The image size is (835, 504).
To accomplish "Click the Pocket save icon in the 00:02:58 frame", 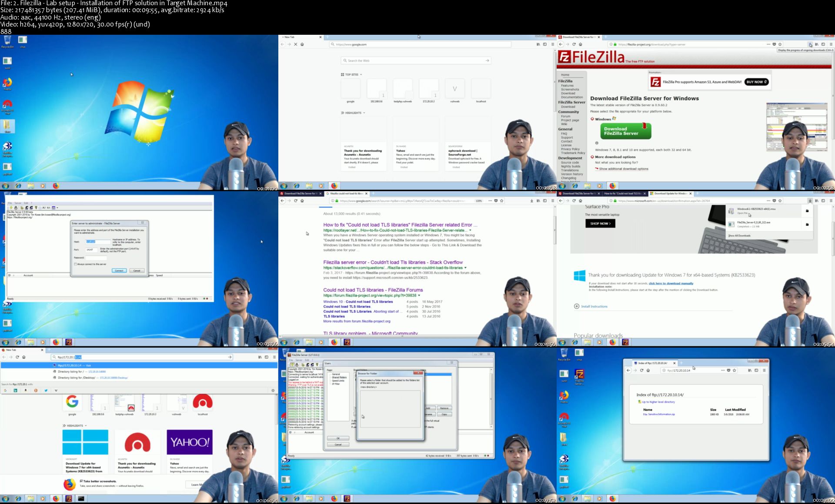I will point(774,44).
